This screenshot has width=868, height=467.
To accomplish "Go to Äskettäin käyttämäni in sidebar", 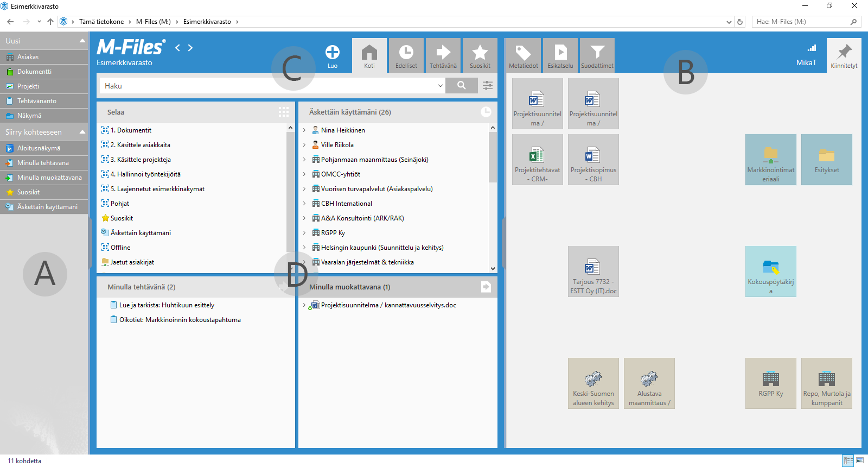I will (x=44, y=207).
